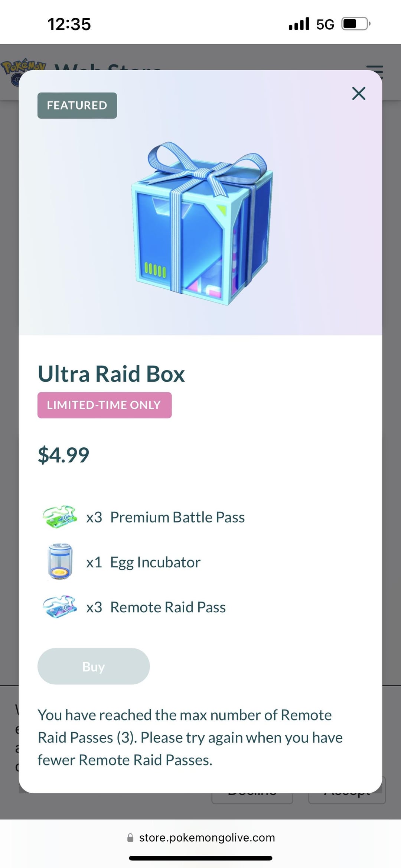Tap the x3 Premium Battle Pass text

point(166,517)
